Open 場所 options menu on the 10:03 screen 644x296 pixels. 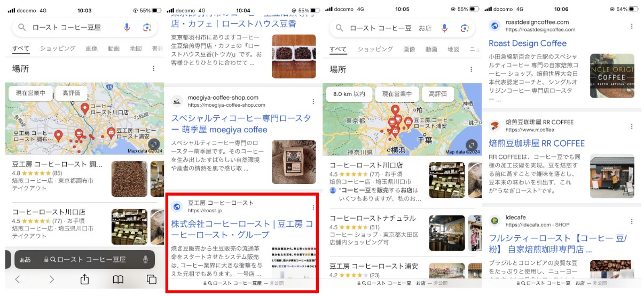coord(153,69)
